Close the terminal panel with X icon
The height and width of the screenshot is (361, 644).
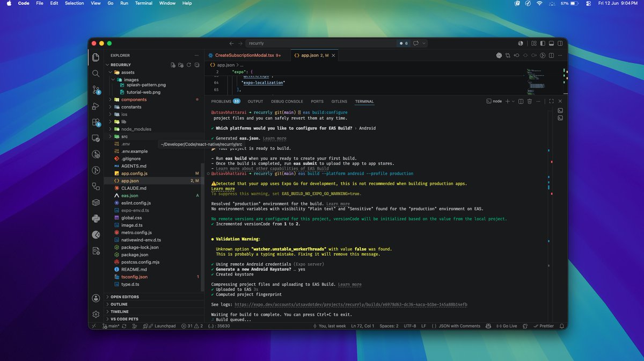(x=560, y=101)
